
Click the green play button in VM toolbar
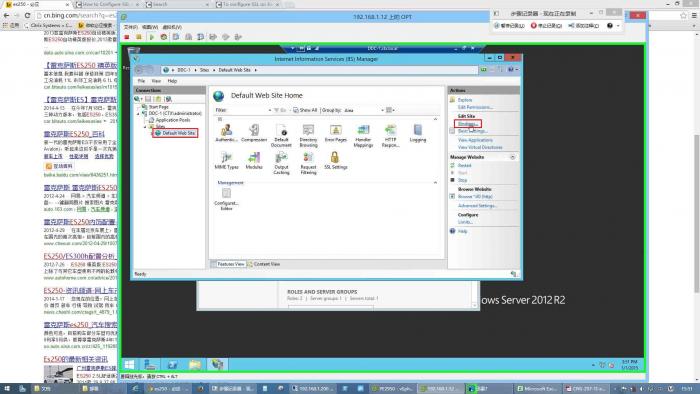(151, 37)
